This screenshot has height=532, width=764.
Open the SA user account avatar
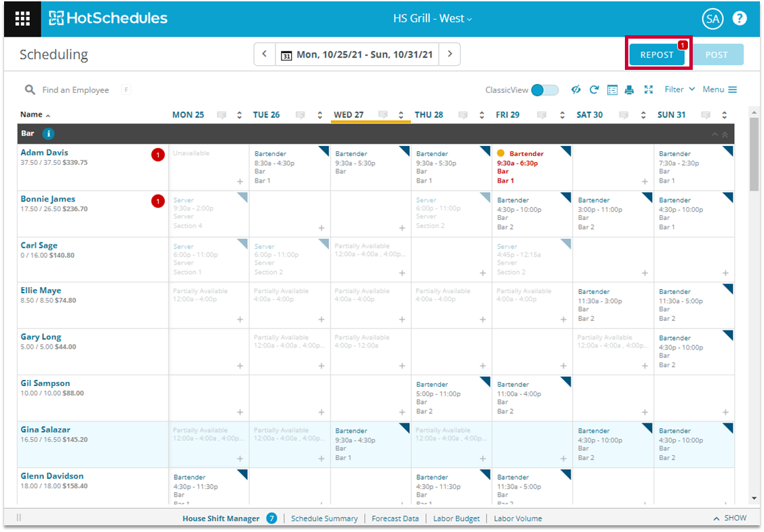[712, 19]
